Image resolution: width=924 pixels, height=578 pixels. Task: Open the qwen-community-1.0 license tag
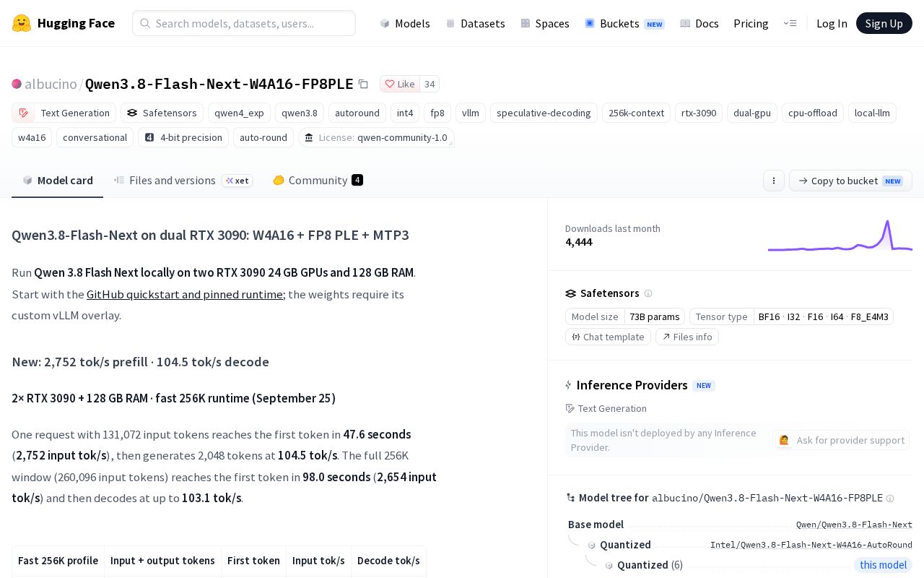click(x=375, y=137)
